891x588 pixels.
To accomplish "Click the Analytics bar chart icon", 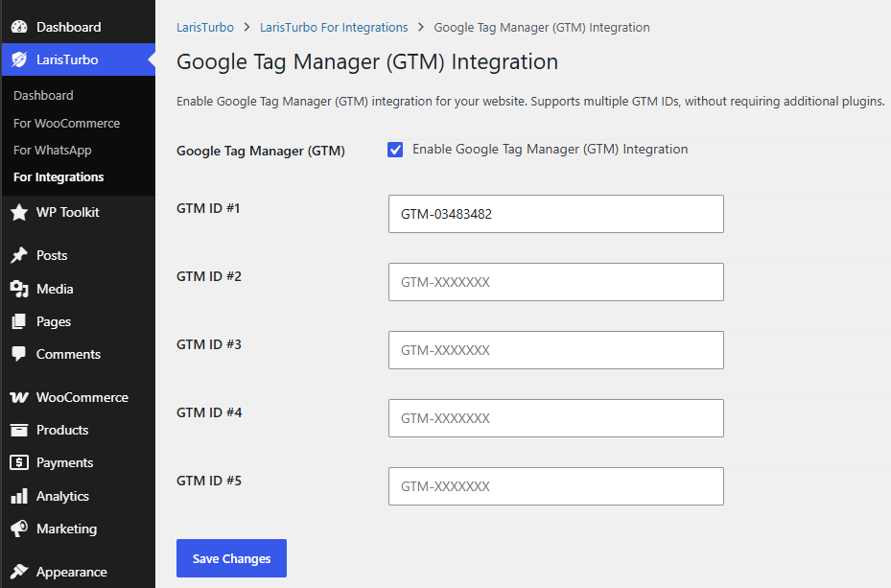I will 19,496.
